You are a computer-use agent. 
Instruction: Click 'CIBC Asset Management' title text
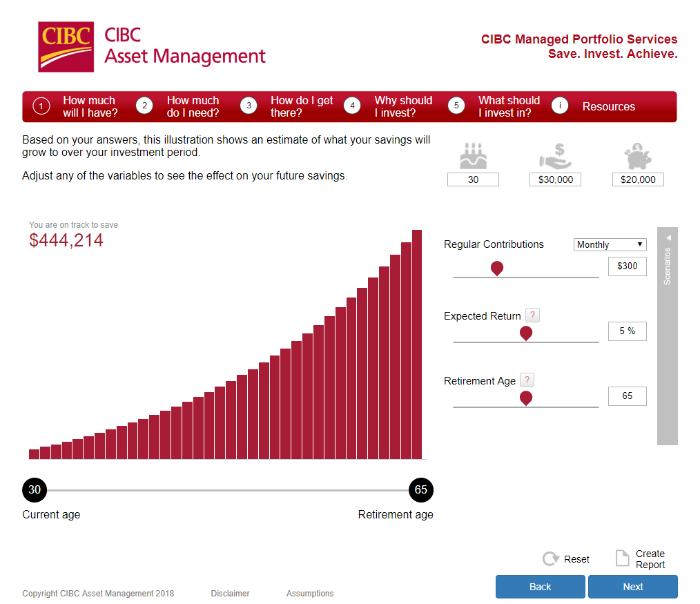(x=185, y=46)
